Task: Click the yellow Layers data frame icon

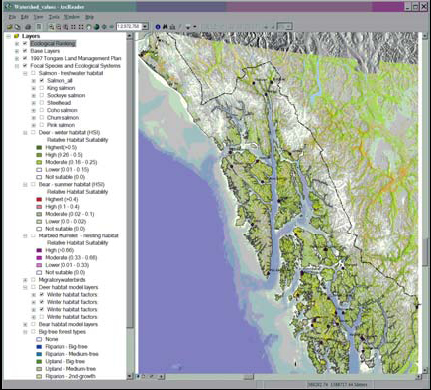Action: [16, 36]
